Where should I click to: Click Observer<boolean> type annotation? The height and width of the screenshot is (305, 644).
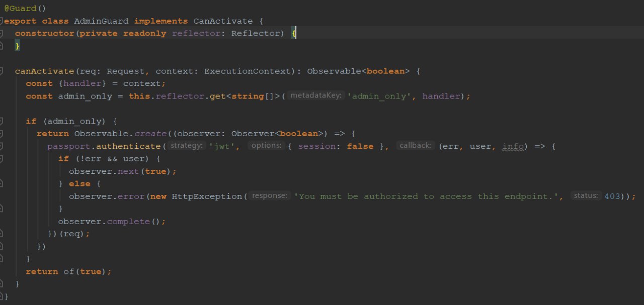click(x=277, y=134)
